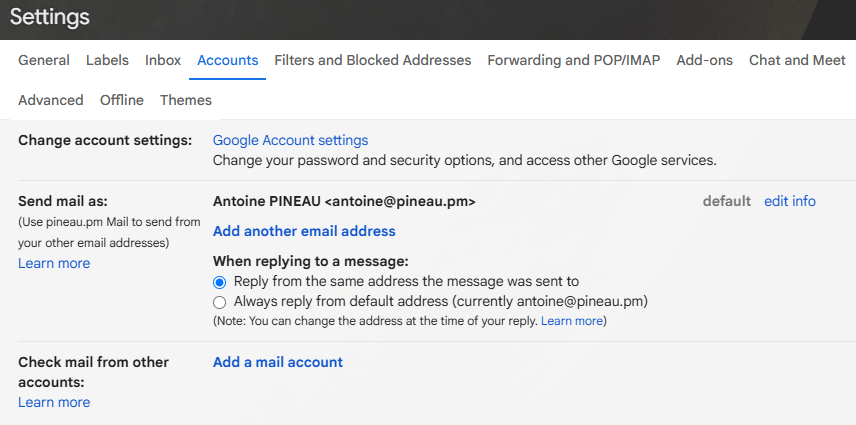This screenshot has width=856, height=425.
Task: Select Always reply from default address
Action: (220, 301)
